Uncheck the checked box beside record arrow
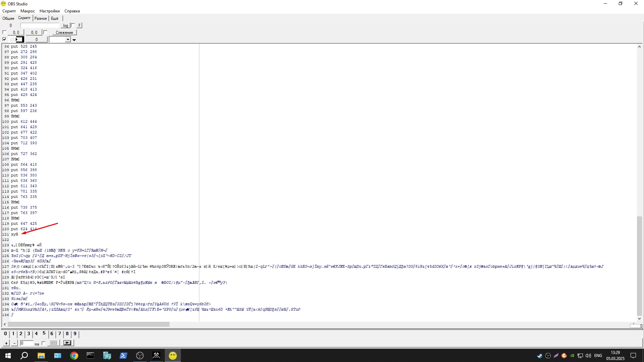The width and height of the screenshot is (644, 362). [x=4, y=40]
